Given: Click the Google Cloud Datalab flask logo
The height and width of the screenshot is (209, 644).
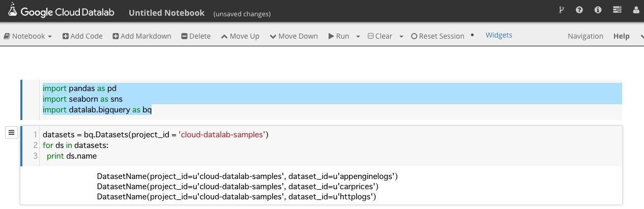Looking at the screenshot, I should [x=13, y=10].
